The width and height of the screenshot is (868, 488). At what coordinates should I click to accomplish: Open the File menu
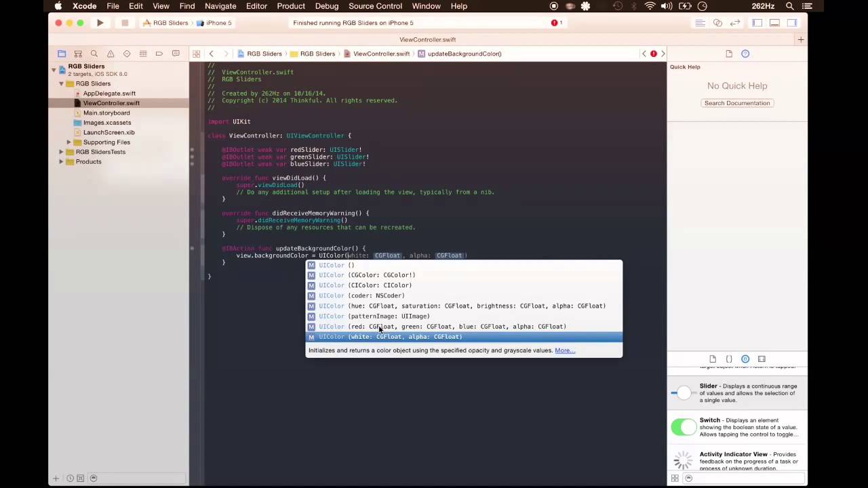point(113,6)
